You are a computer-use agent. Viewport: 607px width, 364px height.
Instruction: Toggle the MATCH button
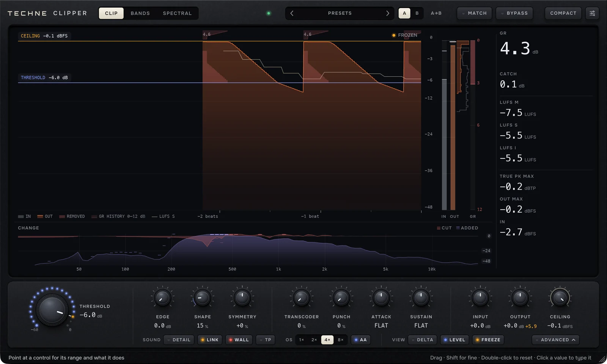click(474, 13)
